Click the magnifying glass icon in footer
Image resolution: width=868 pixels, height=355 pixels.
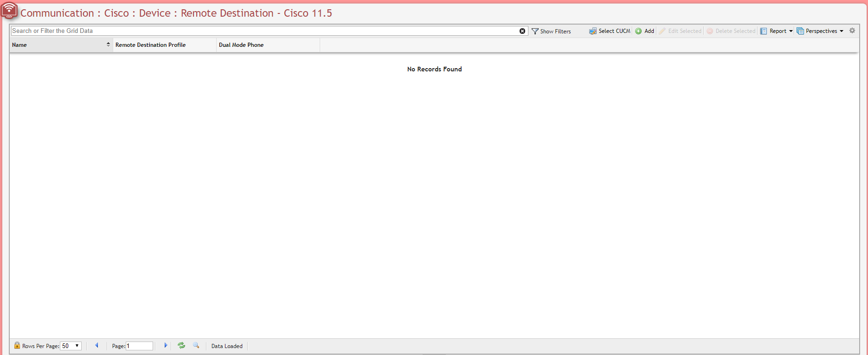tap(196, 345)
